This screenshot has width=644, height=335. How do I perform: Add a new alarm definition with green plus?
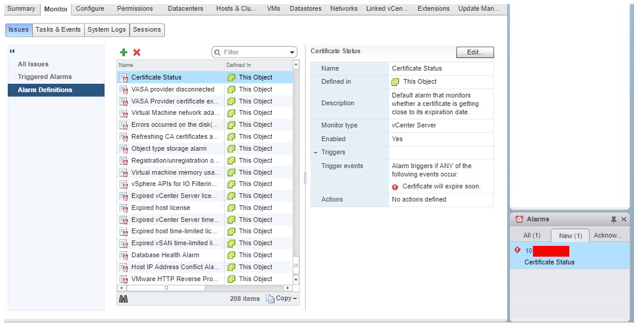click(124, 52)
